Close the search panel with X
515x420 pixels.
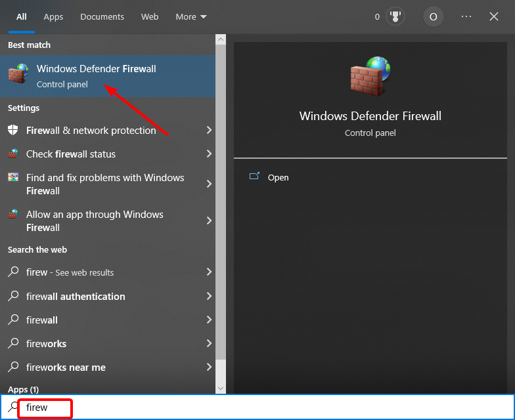pos(494,16)
